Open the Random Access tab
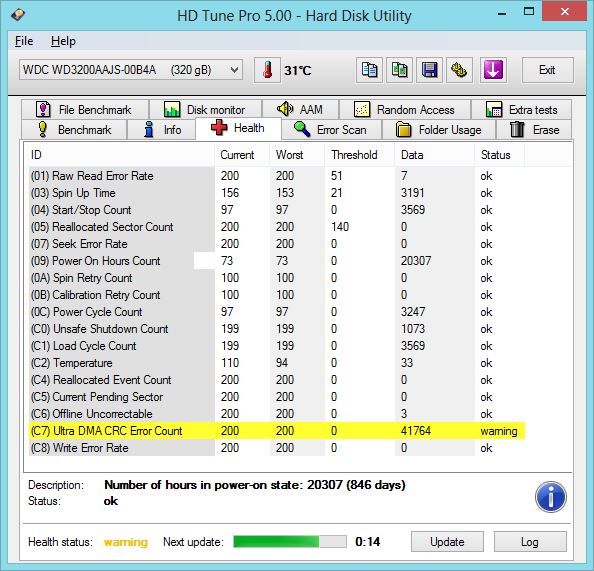 405,110
